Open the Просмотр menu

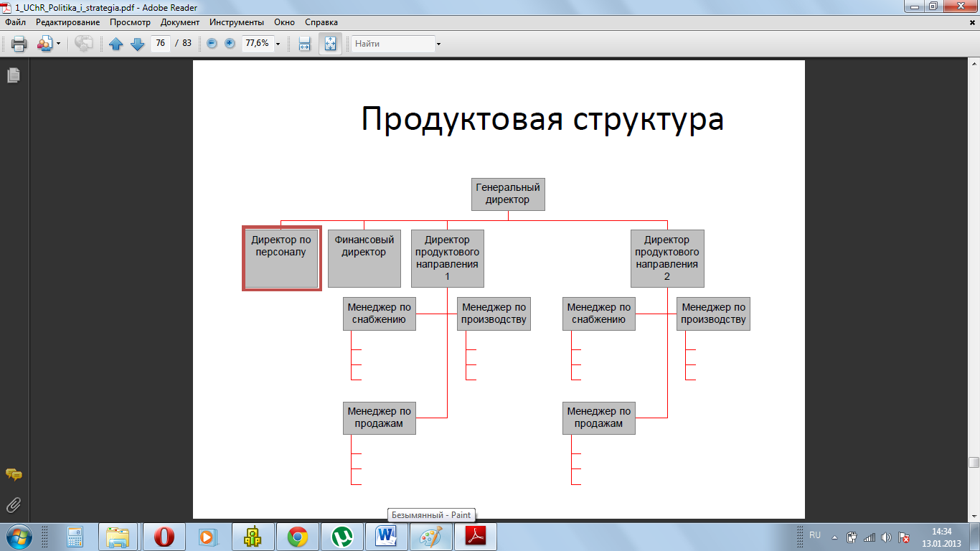point(130,22)
